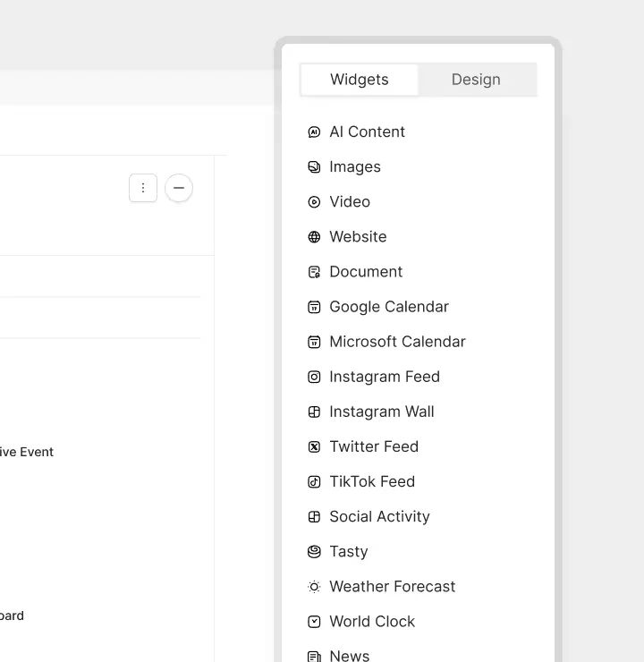Open the three-dot options menu
The height and width of the screenshot is (662, 644).
coord(143,188)
